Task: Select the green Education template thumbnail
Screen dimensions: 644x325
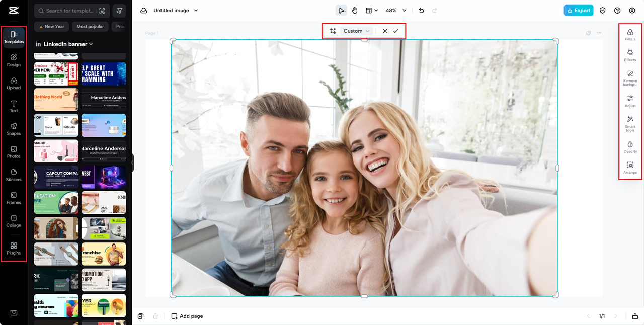Action: click(x=56, y=203)
